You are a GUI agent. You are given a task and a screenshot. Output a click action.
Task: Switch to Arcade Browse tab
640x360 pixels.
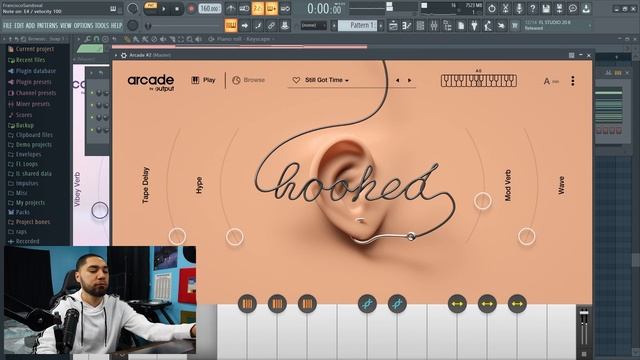click(x=249, y=80)
